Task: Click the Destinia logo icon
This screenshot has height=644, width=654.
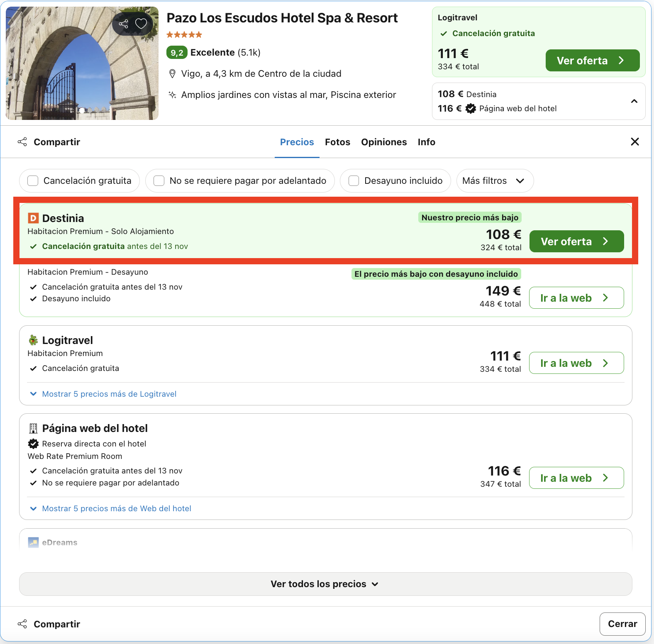Action: pos(33,218)
